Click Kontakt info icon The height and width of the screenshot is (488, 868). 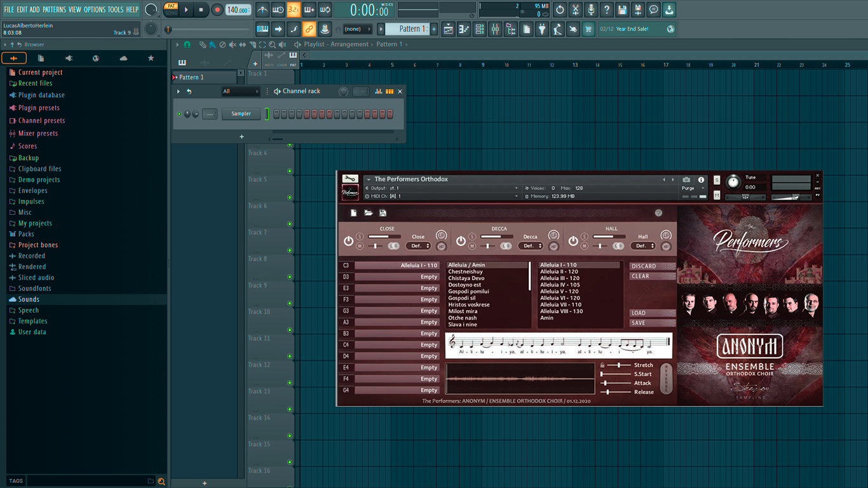(701, 180)
